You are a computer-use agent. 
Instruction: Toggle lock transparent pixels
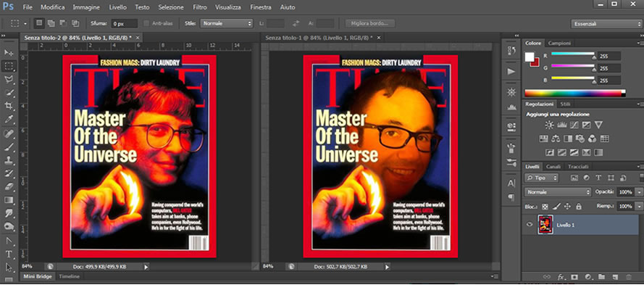click(x=545, y=206)
